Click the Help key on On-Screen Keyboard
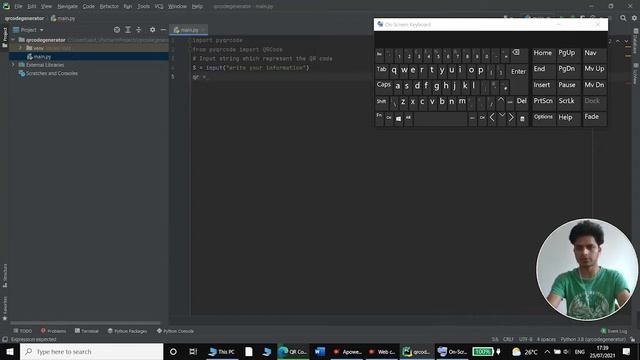The height and width of the screenshot is (360, 640). [568, 119]
